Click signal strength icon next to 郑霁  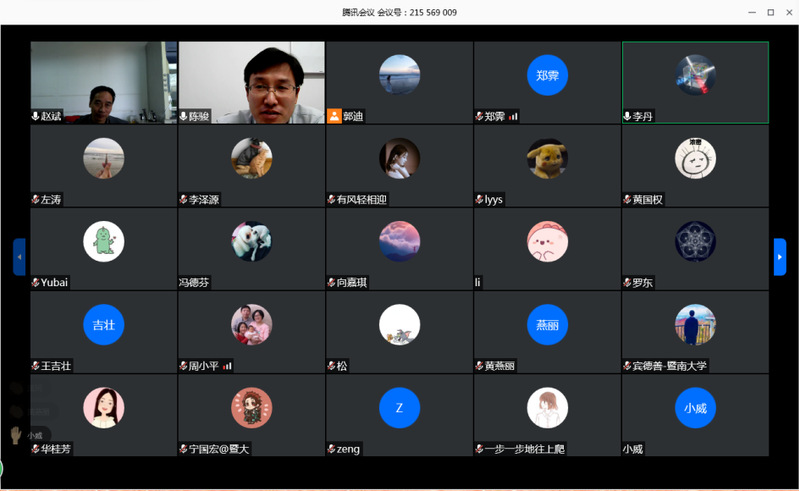tap(514, 116)
